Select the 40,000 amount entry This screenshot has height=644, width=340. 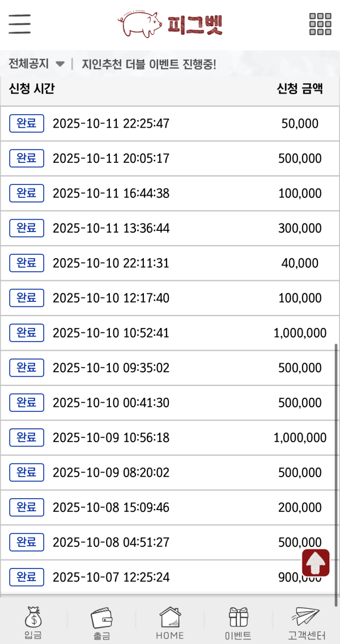coord(300,263)
